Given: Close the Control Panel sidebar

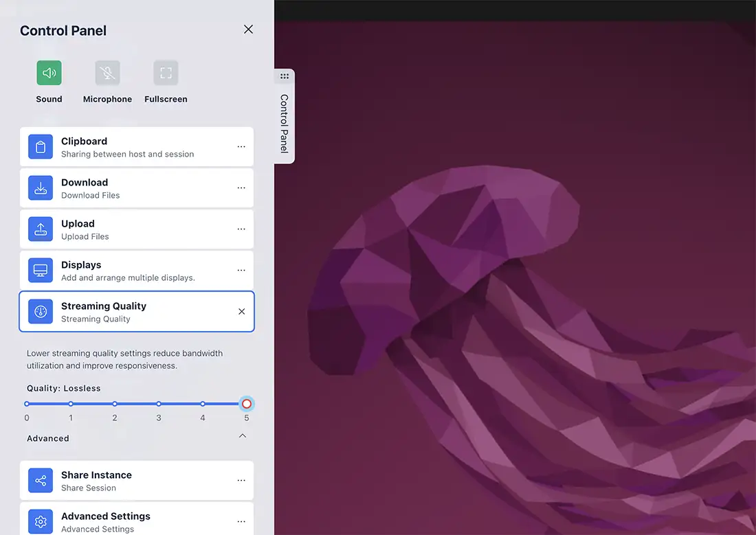Looking at the screenshot, I should (248, 30).
